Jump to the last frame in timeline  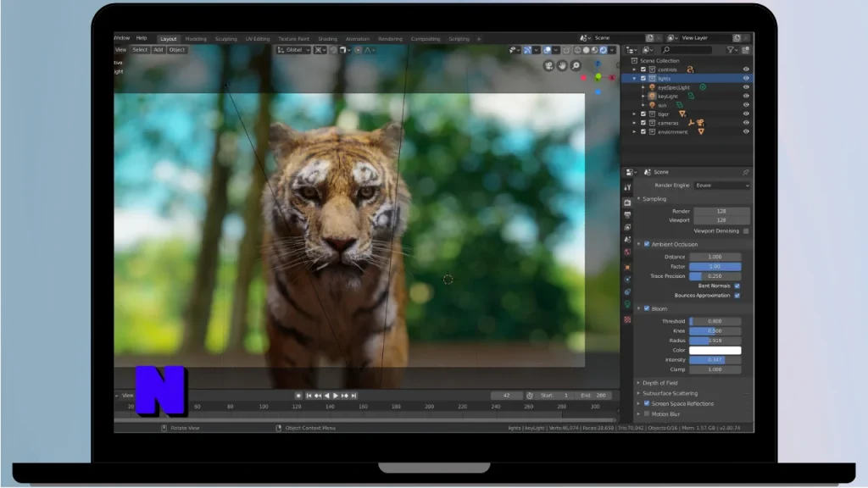pos(353,396)
